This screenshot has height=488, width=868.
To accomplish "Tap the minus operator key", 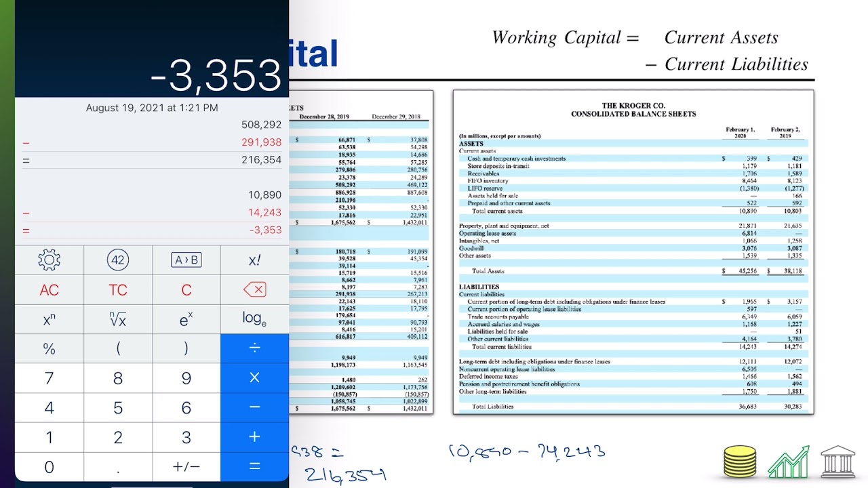I will pos(254,407).
